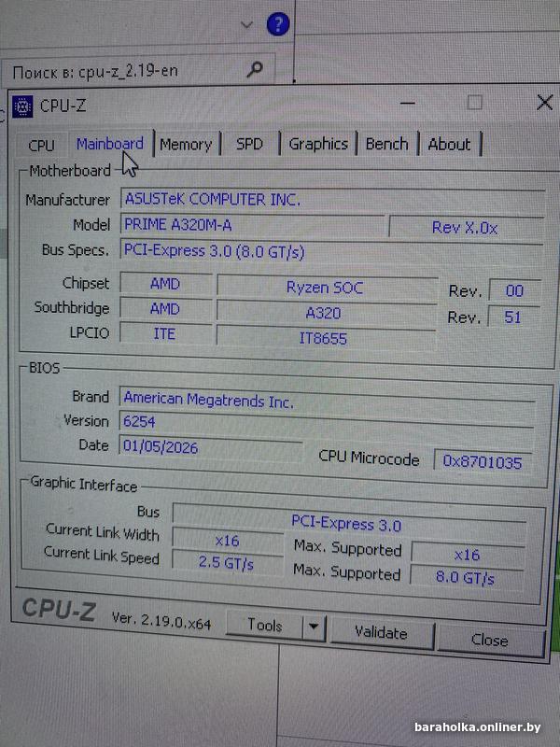Expand the ribbon chevron in Explorer

(246, 25)
